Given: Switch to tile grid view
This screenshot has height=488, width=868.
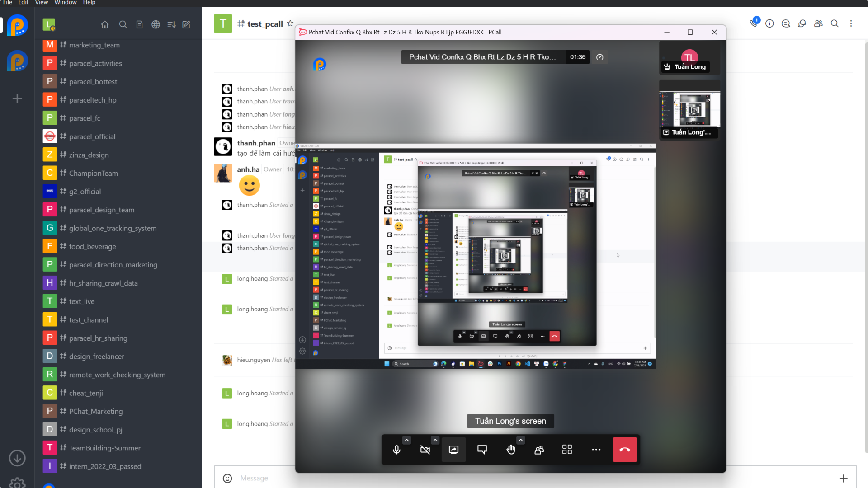Looking at the screenshot, I should coord(567,450).
